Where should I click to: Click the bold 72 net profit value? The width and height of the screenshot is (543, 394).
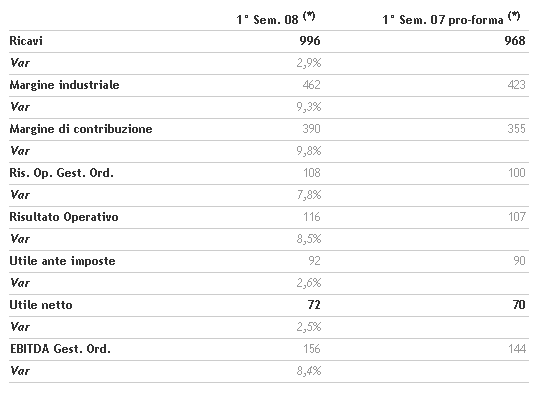click(314, 305)
